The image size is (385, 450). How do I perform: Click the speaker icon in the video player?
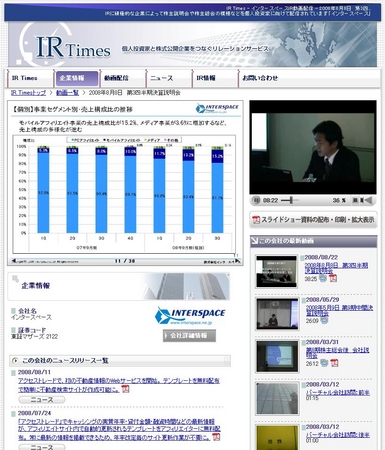tap(368, 200)
